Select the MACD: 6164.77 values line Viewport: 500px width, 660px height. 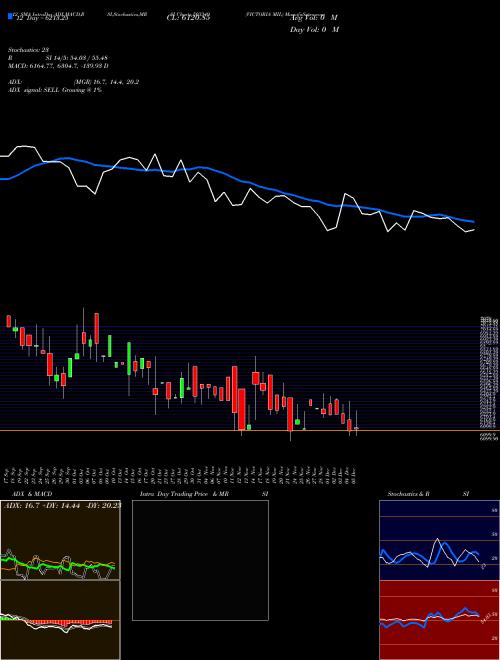pyautogui.click(x=58, y=66)
